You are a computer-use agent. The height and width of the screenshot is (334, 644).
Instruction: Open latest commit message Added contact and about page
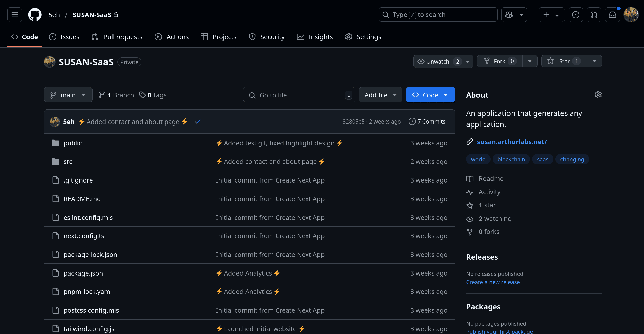(x=133, y=122)
